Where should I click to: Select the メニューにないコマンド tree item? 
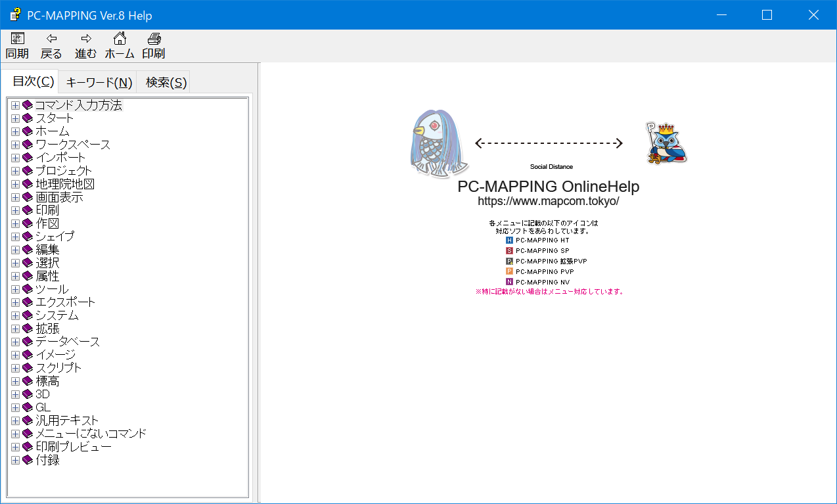click(91, 434)
